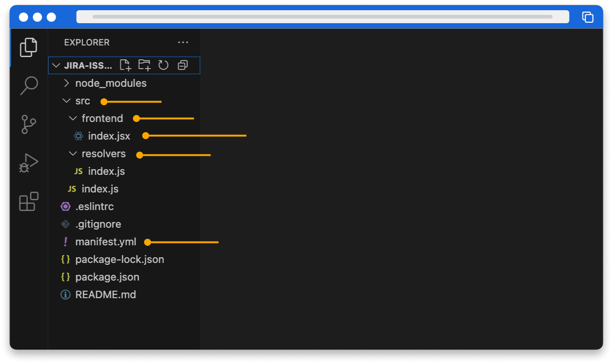This screenshot has width=613, height=364.
Task: Open the Extensions view
Action: pyautogui.click(x=29, y=202)
